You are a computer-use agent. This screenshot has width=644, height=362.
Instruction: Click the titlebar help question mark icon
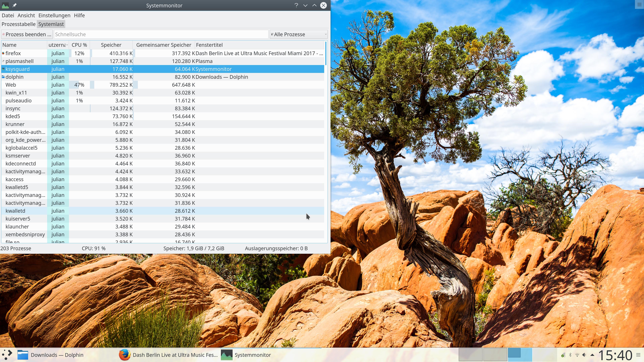pyautogui.click(x=296, y=5)
